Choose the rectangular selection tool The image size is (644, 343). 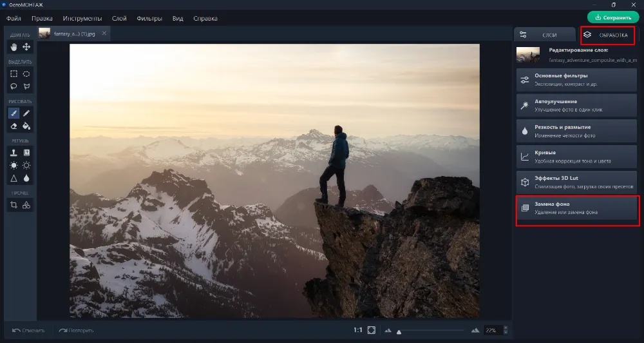(x=14, y=74)
